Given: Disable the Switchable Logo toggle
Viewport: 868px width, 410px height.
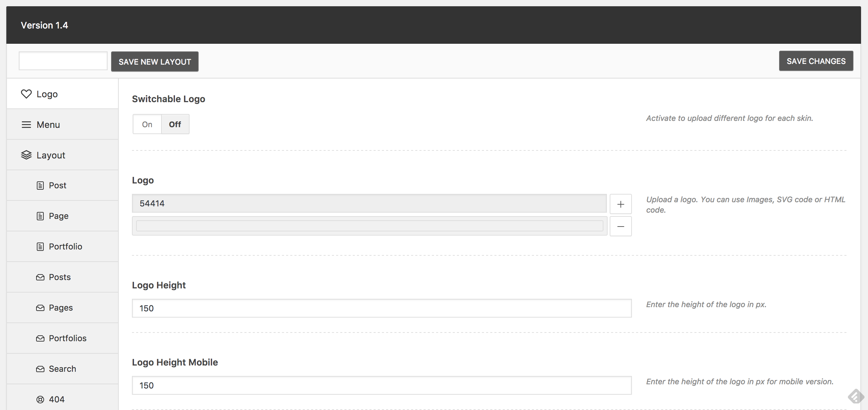Looking at the screenshot, I should pyautogui.click(x=175, y=124).
